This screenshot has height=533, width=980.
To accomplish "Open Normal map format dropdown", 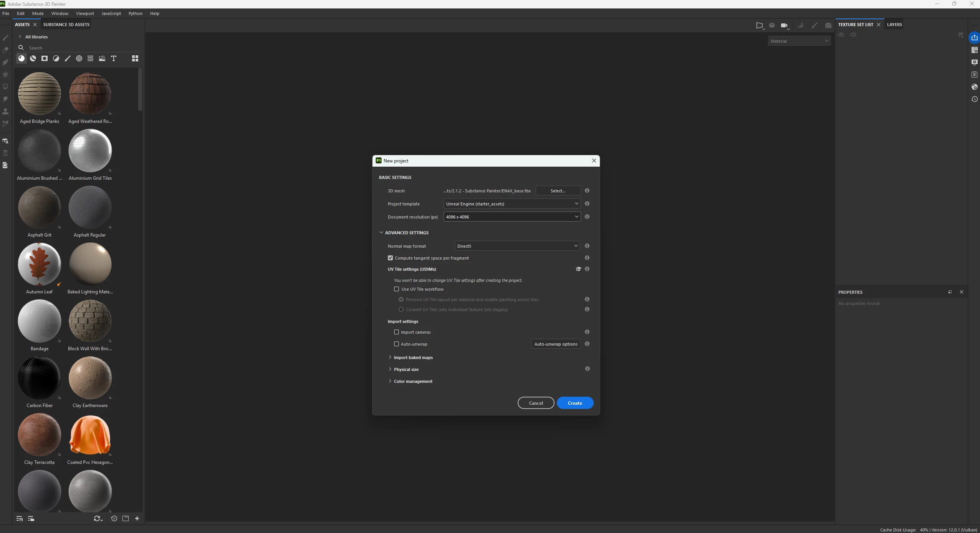I will tap(517, 246).
